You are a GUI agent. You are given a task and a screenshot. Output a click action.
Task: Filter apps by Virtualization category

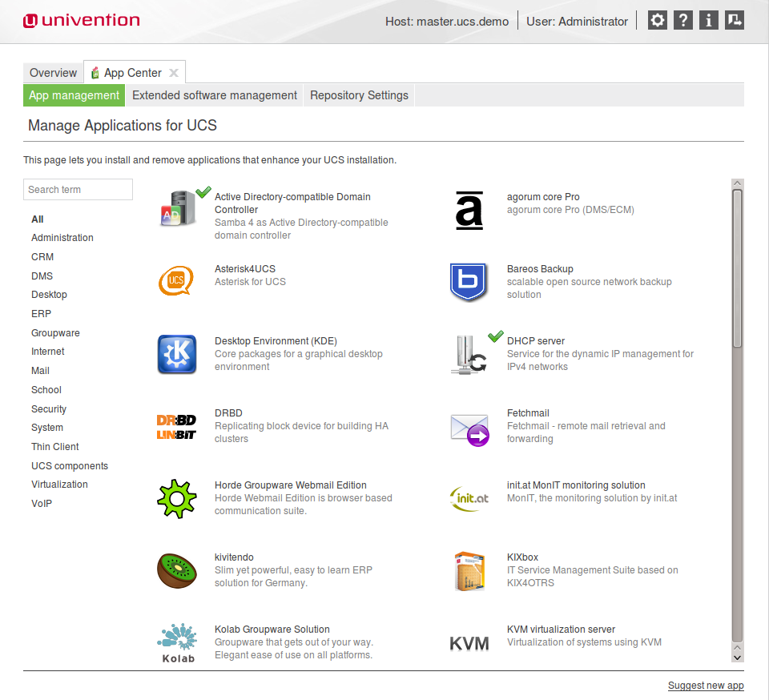coord(59,485)
